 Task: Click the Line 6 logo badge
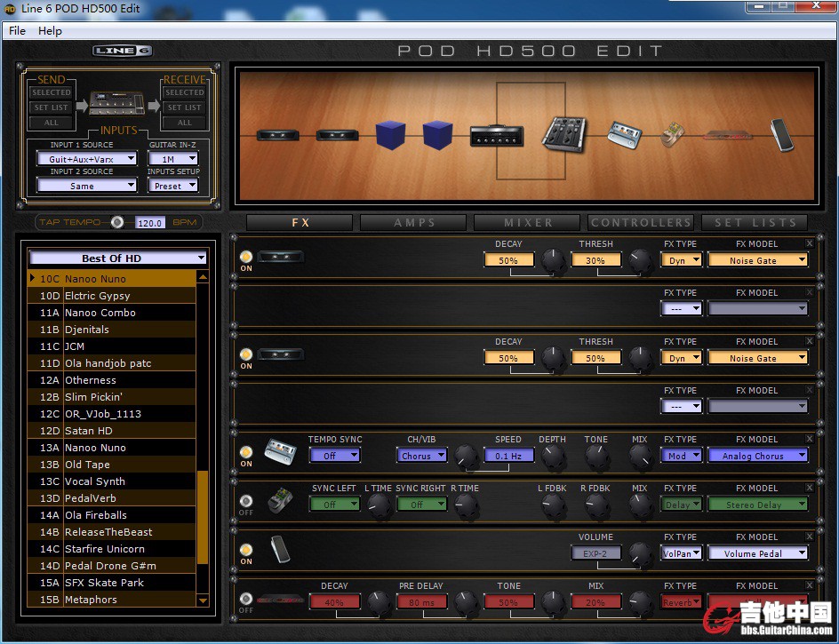coord(123,51)
